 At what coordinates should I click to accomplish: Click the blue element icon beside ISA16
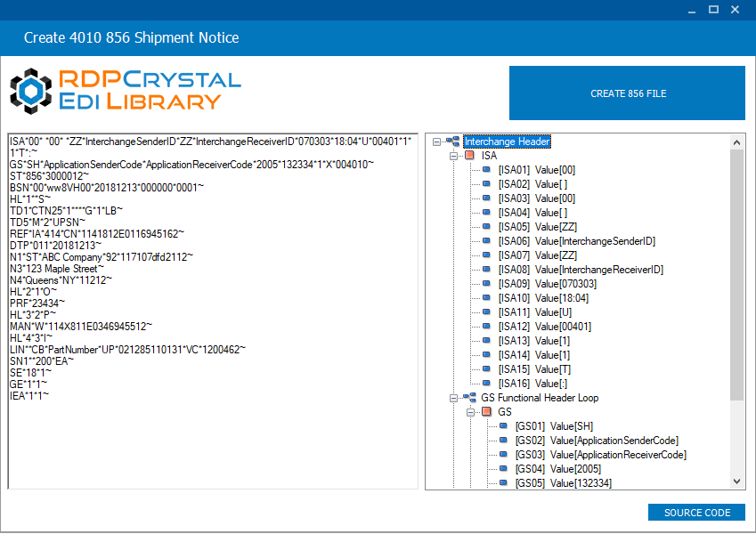pos(486,384)
